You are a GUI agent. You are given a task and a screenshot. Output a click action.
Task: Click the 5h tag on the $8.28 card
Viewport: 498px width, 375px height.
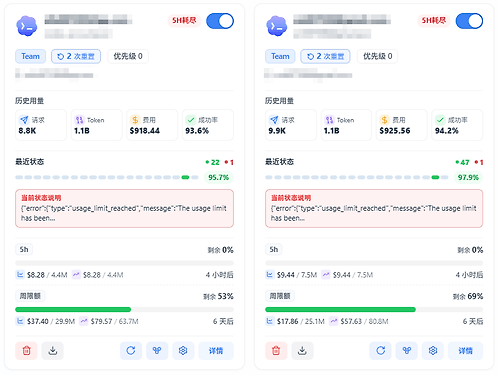(x=24, y=249)
